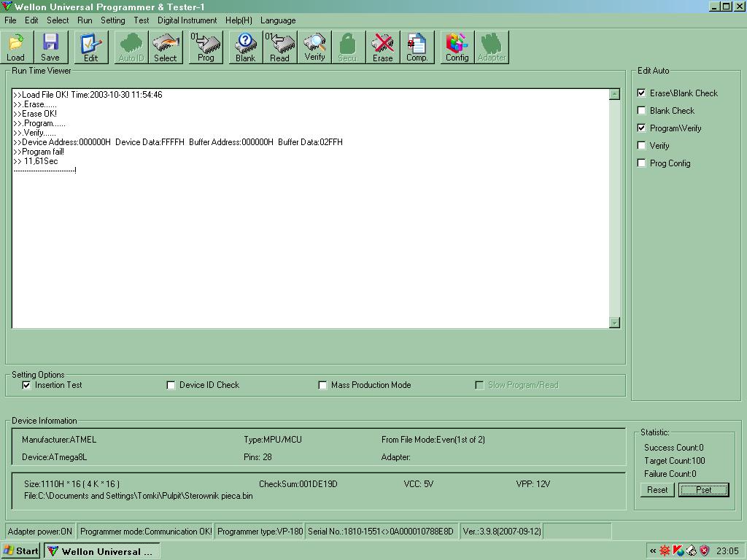Click the Serial No. status entry
Viewport: 747px width, 560px height.
[x=381, y=532]
